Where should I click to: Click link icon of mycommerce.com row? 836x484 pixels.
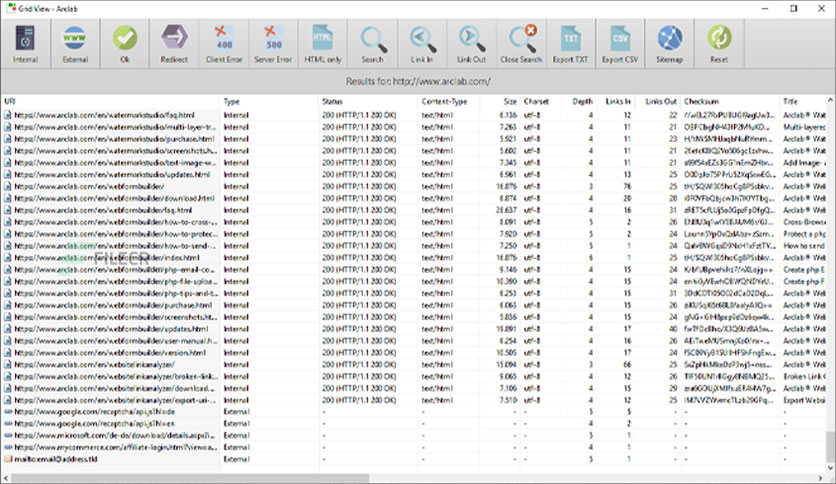pyautogui.click(x=7, y=447)
